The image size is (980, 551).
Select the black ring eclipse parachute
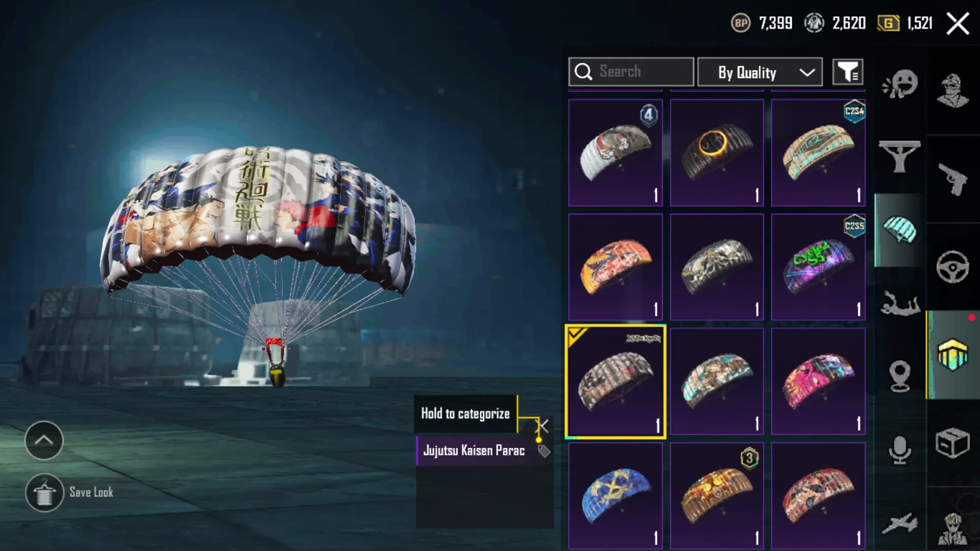point(717,153)
